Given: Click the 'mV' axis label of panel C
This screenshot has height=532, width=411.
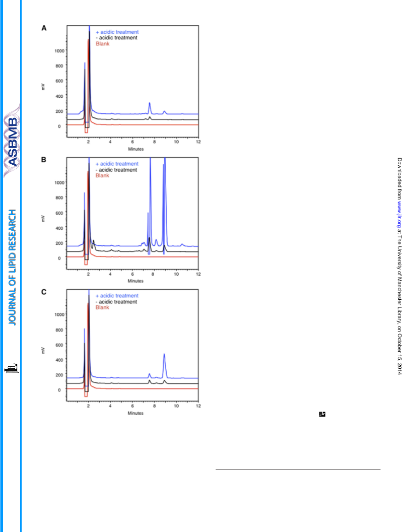Looking at the screenshot, I should click(43, 351).
